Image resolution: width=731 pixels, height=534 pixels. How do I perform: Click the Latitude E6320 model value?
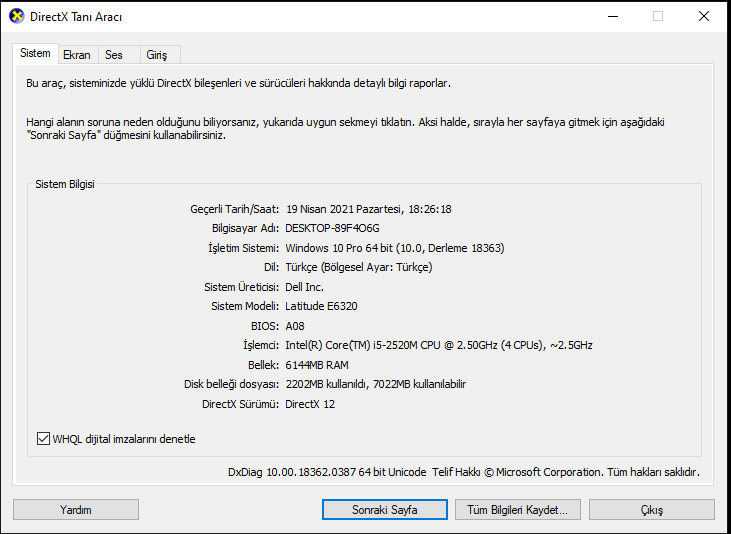pos(321,306)
